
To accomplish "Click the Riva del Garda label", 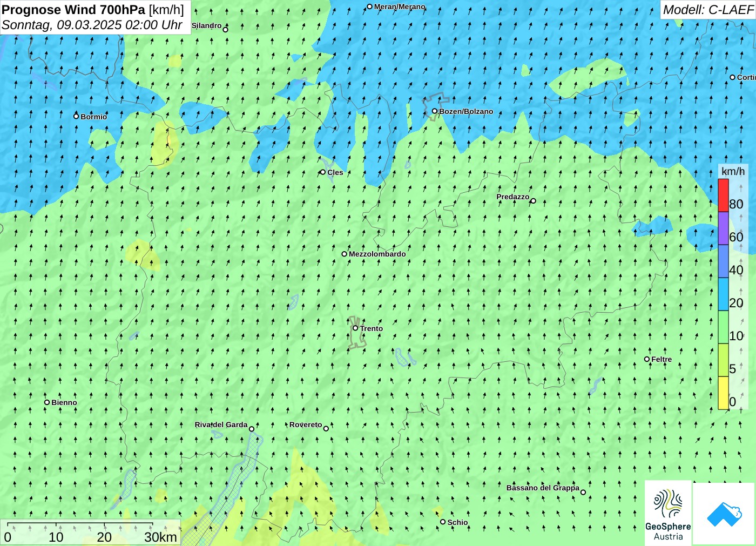I will (221, 424).
